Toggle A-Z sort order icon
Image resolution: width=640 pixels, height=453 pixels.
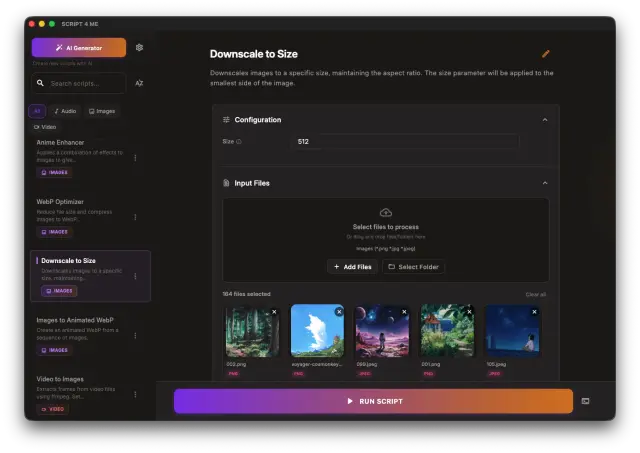(139, 83)
